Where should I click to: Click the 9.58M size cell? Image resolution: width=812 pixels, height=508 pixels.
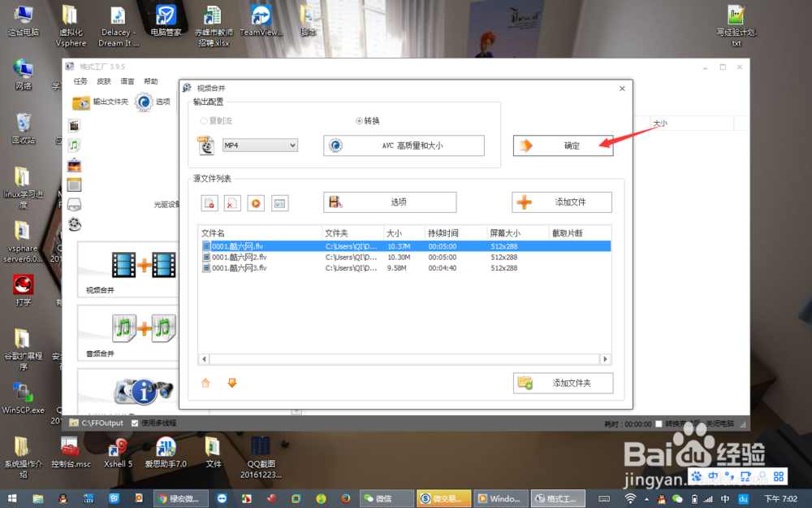click(x=397, y=268)
